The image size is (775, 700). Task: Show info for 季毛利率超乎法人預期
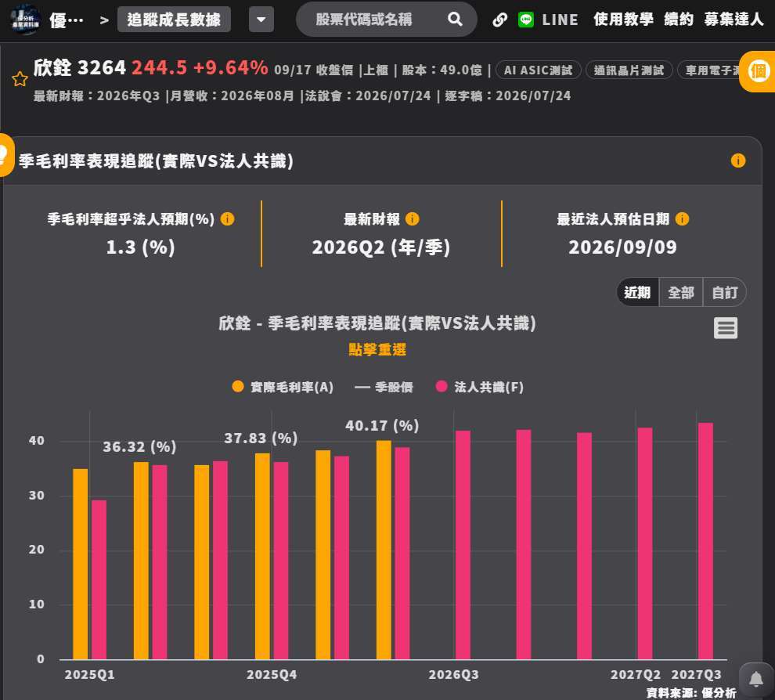pos(227,218)
